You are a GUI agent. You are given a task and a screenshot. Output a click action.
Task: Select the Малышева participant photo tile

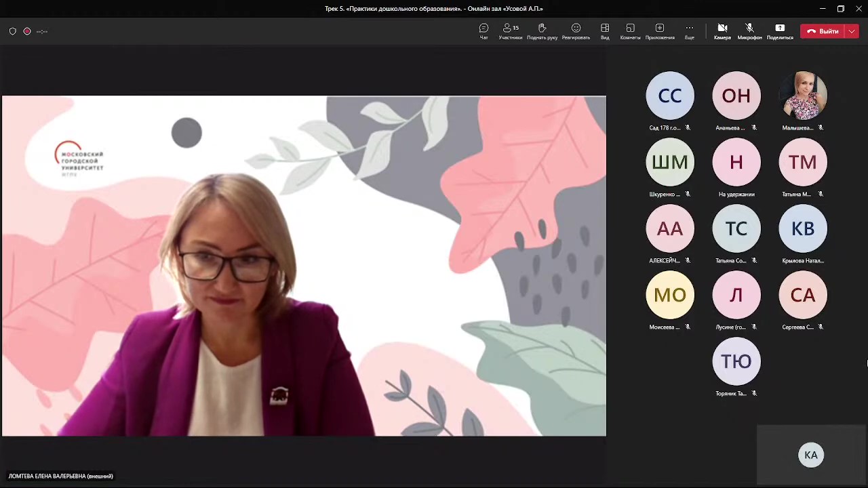803,96
